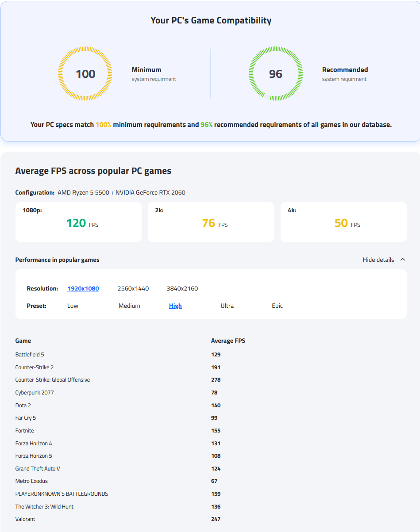Select the High preset
Screen dimensions: 420x532
(175, 306)
